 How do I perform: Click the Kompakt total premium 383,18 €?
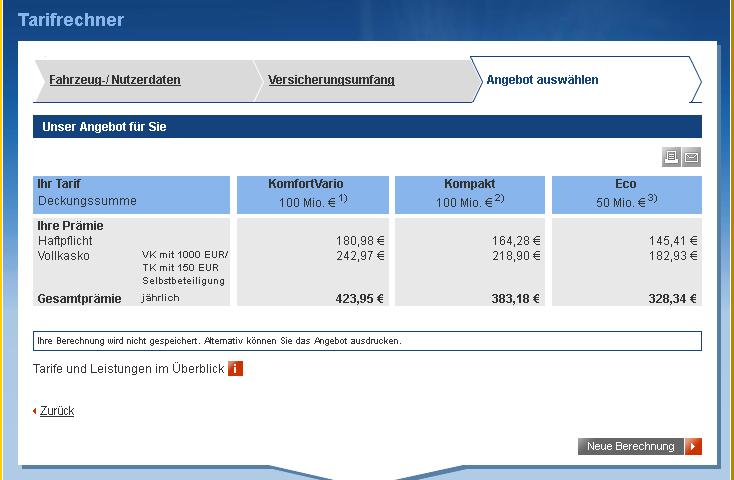[x=515, y=299]
